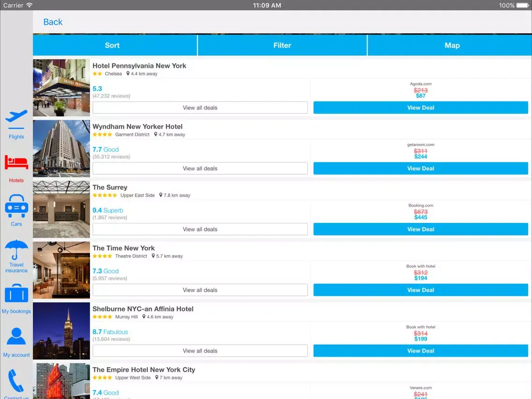This screenshot has height=399, width=532.
Task: Open Wyndham New Yorker Hotel photo
Action: click(61, 148)
